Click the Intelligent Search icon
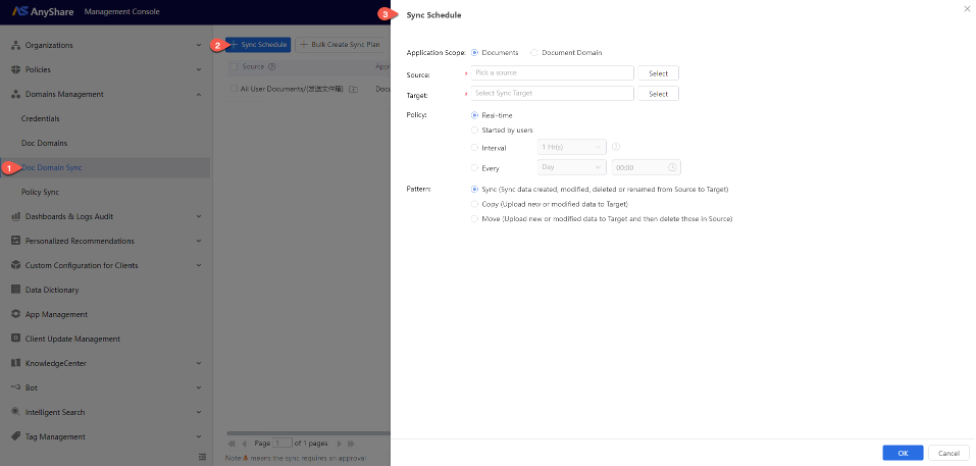 pyautogui.click(x=16, y=412)
